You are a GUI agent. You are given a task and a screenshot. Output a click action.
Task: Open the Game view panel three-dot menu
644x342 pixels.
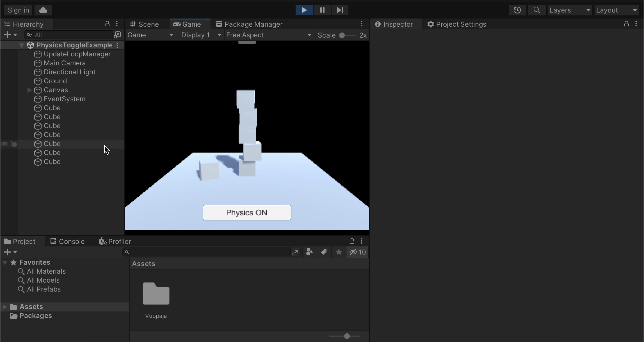[362, 24]
